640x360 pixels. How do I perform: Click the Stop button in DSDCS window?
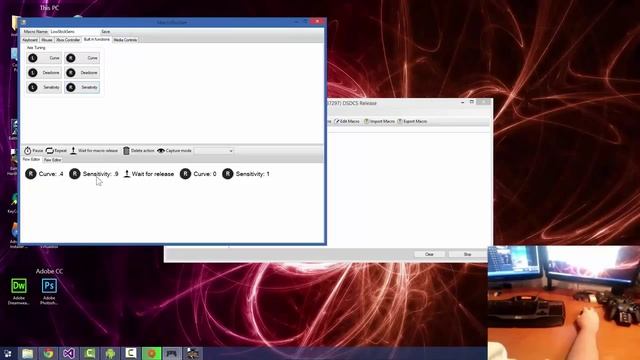click(467, 254)
